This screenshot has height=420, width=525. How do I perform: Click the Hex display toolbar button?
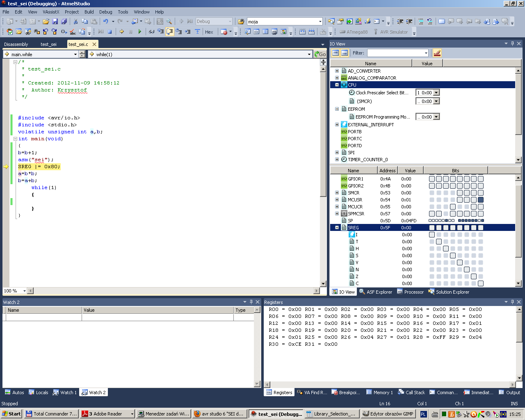tap(209, 32)
